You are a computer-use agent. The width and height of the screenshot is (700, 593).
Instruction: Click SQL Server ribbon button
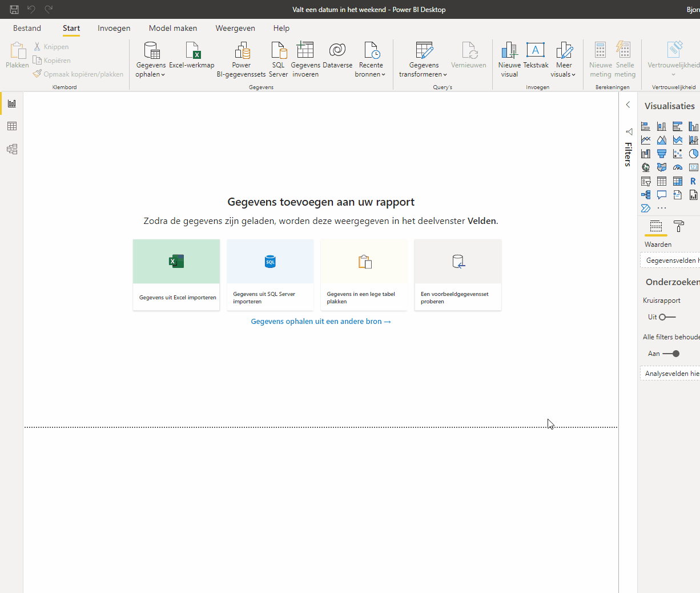click(278, 59)
